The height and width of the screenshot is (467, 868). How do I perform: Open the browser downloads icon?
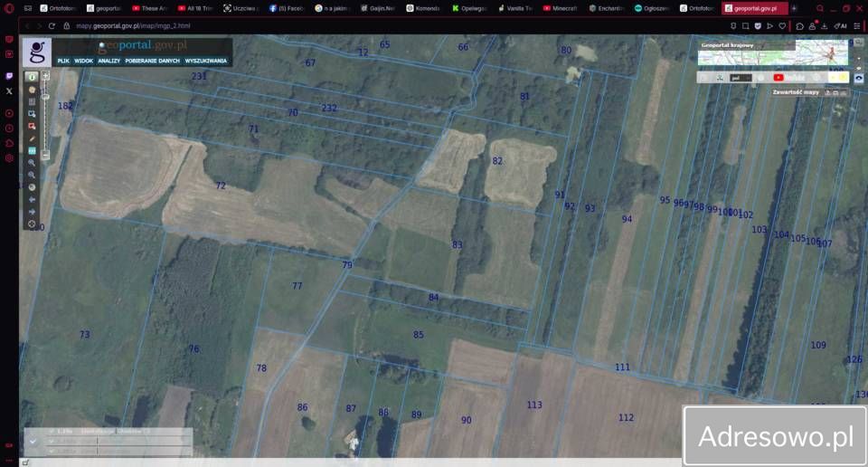pyautogui.click(x=825, y=26)
